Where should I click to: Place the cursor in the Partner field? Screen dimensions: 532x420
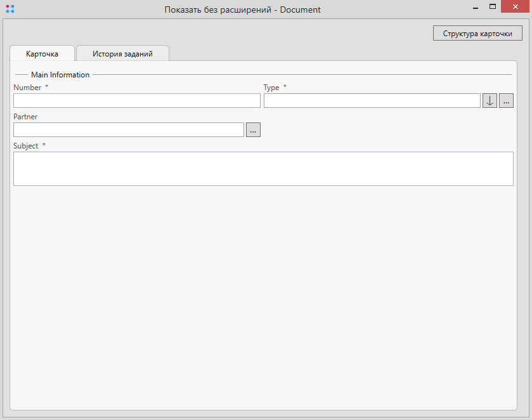tap(128, 130)
